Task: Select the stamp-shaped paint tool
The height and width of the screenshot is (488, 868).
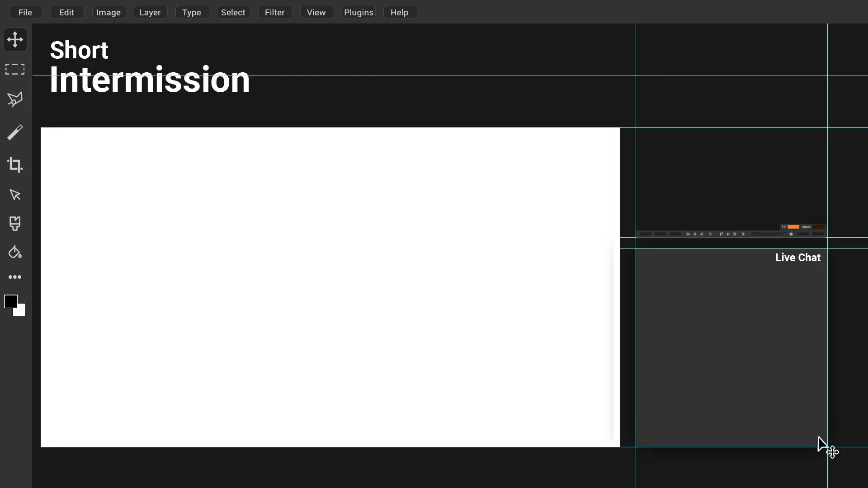Action: (15, 224)
